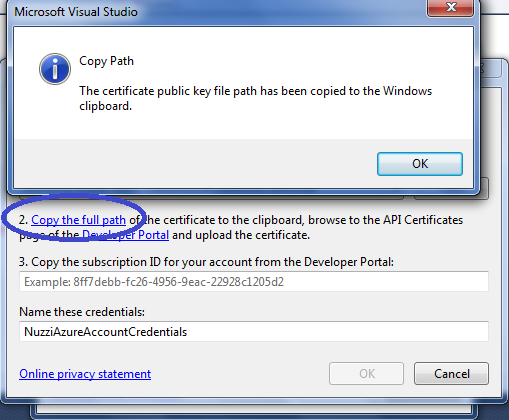Click the Microsoft Visual Studio title bar
Image resolution: width=509 pixels, height=420 pixels.
(x=217, y=12)
